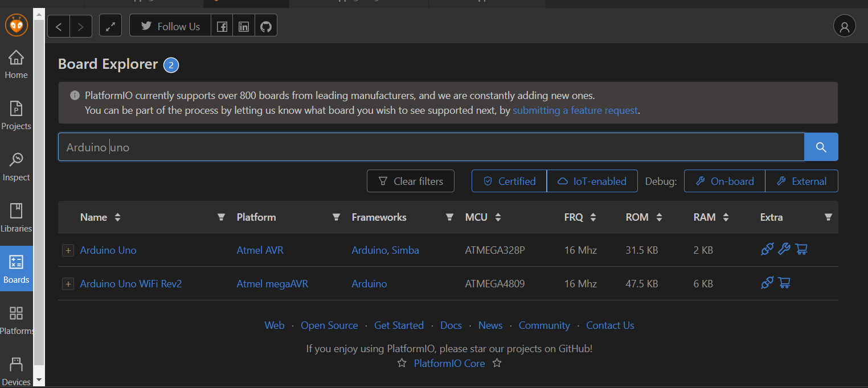Expand the Arduino Uno row details
This screenshot has width=868, height=388.
[68, 250]
